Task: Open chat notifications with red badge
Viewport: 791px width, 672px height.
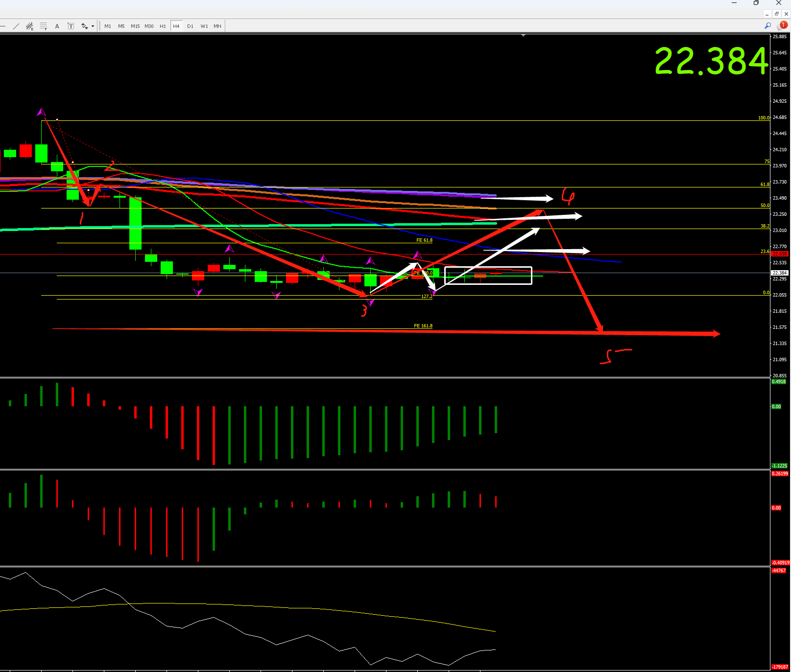Action: coord(782,26)
